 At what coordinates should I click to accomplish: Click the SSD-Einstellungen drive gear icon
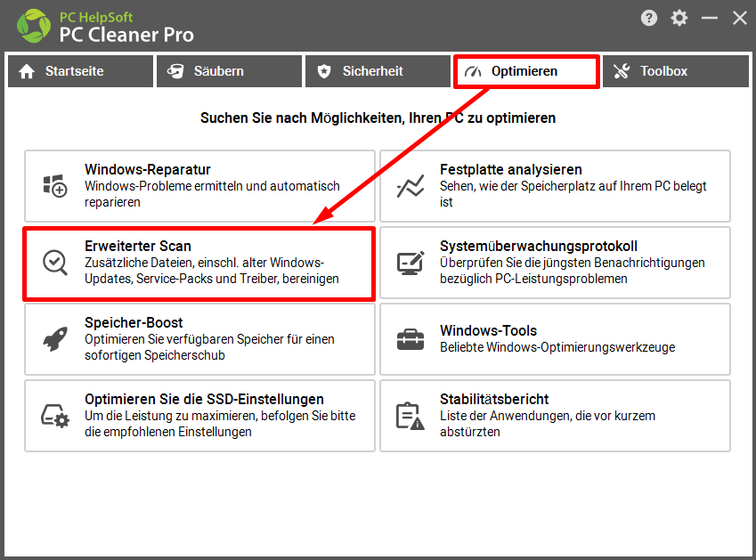point(55,416)
